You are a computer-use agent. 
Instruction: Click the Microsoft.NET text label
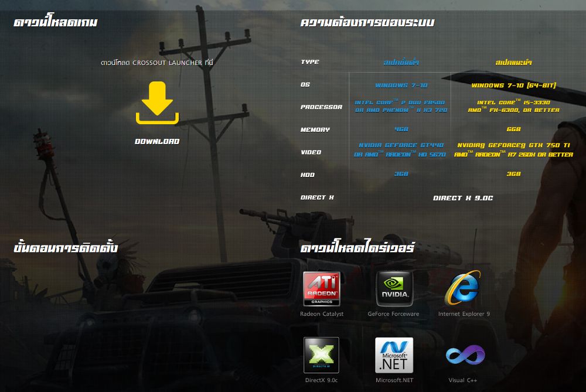coord(394,380)
